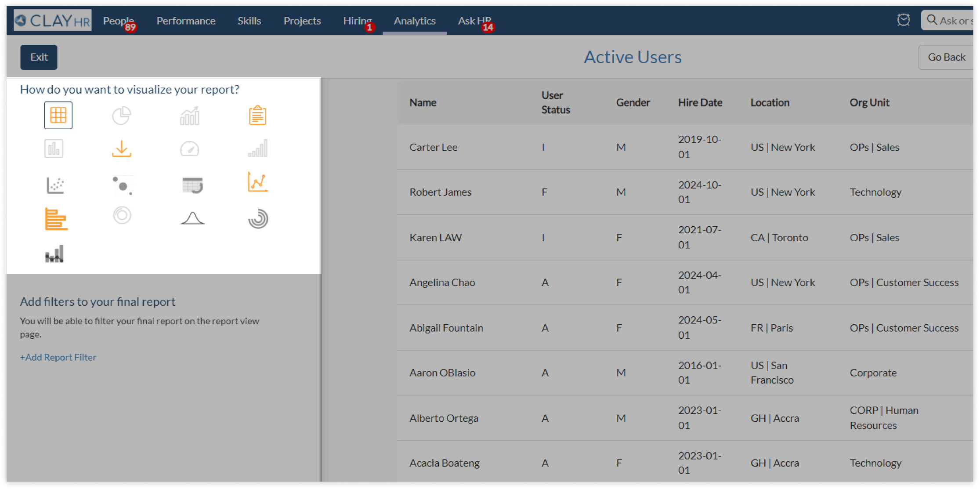Select the Robert James name cell
This screenshot has width=980, height=489.
tap(440, 192)
